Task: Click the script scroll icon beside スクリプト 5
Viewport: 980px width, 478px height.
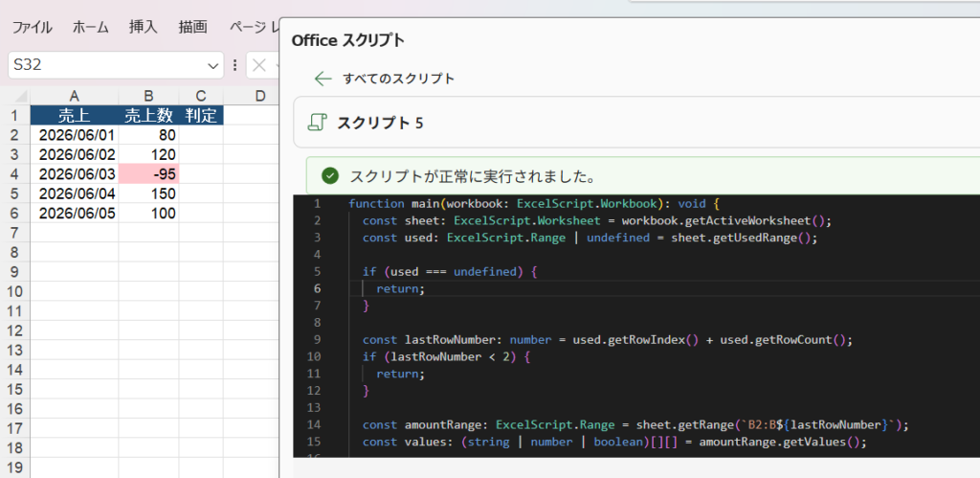Action: point(319,123)
